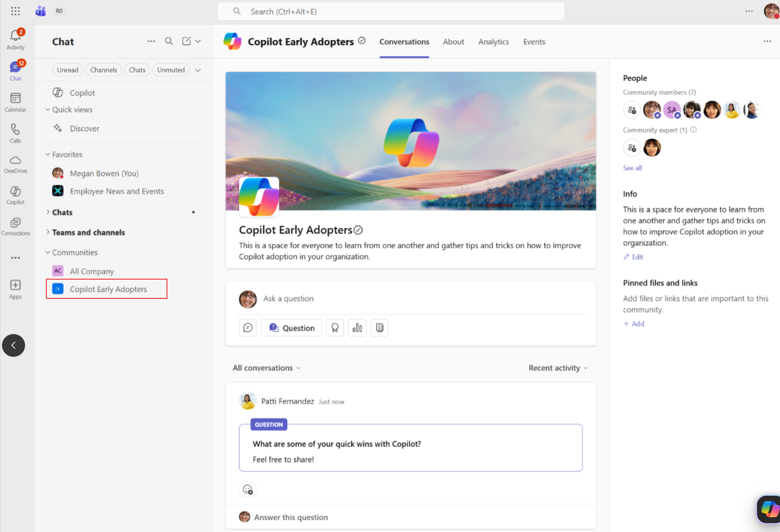780x532 pixels.
Task: Toggle the Chats filter pill
Action: tap(137, 70)
